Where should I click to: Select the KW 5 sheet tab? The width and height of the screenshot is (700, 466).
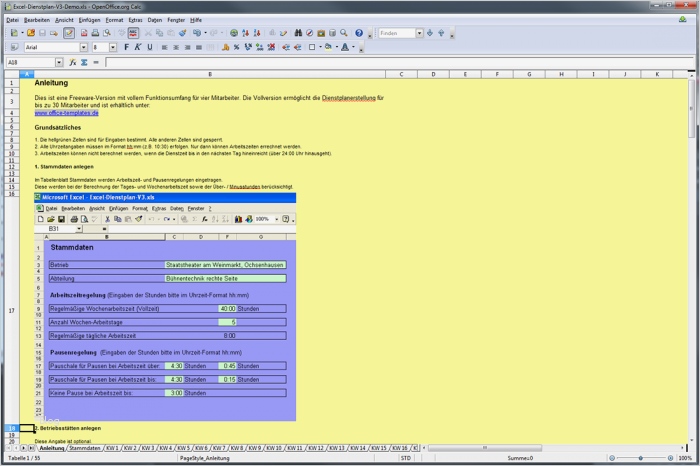tap(183, 448)
